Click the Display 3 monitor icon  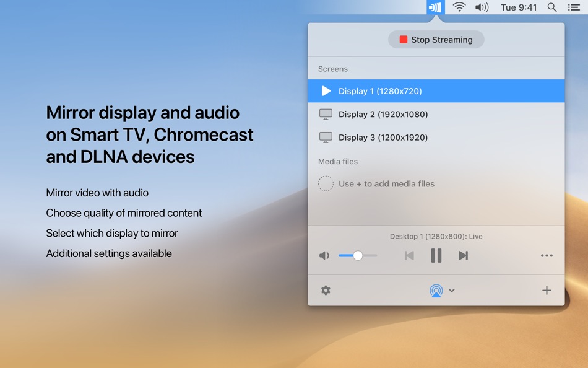tap(326, 137)
